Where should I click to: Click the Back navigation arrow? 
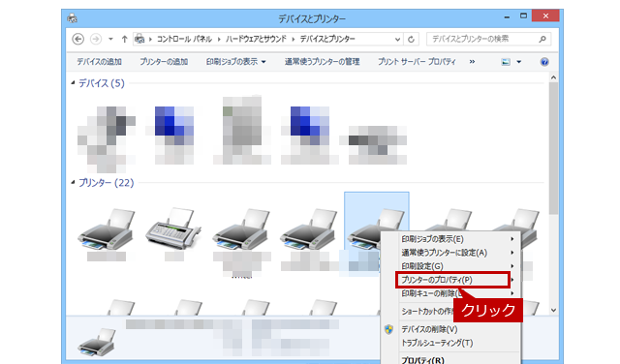[77, 39]
